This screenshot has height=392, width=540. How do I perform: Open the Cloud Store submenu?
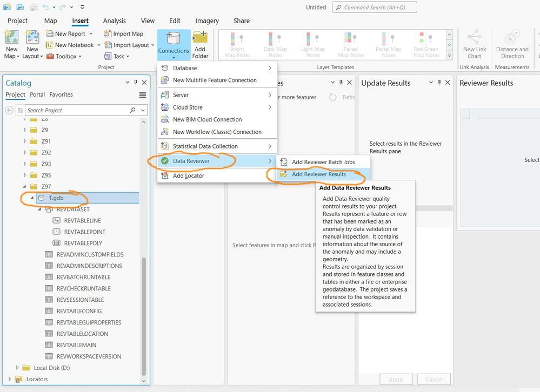pos(217,107)
